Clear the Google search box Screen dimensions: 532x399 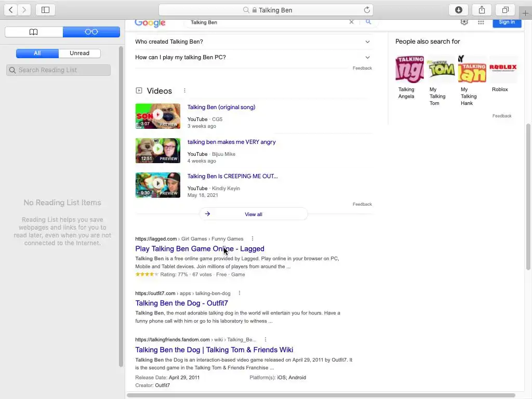tap(352, 22)
